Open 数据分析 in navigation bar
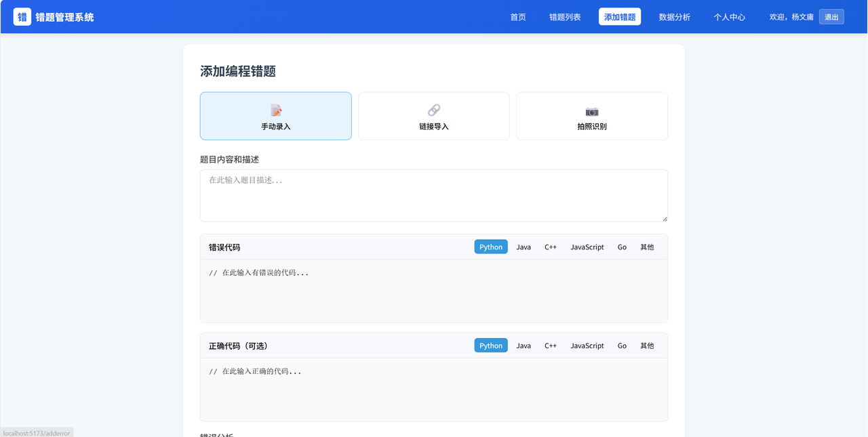The height and width of the screenshot is (437, 868). 675,17
